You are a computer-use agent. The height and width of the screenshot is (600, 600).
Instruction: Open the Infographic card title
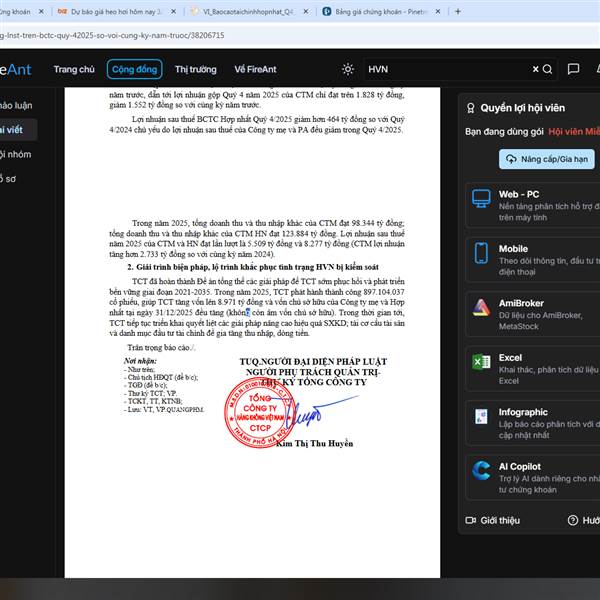pyautogui.click(x=523, y=412)
